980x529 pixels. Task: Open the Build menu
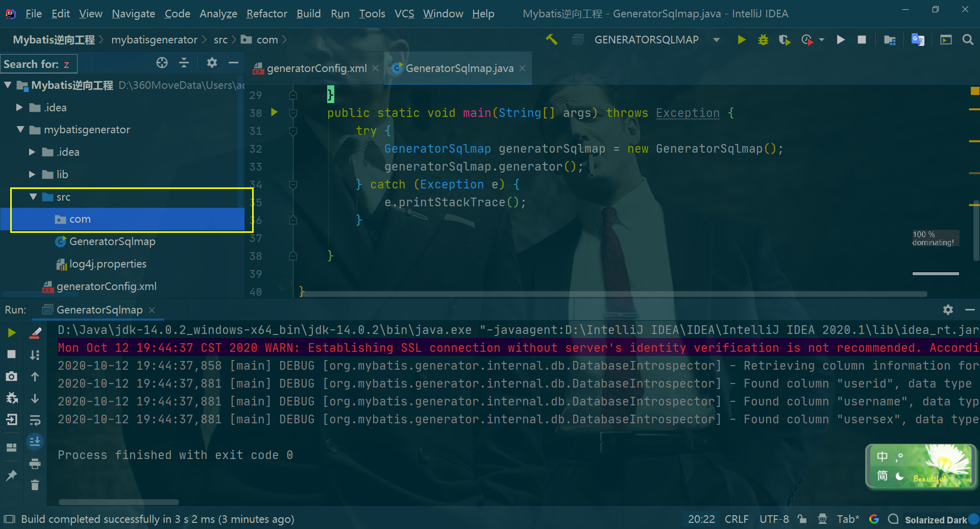pos(308,14)
